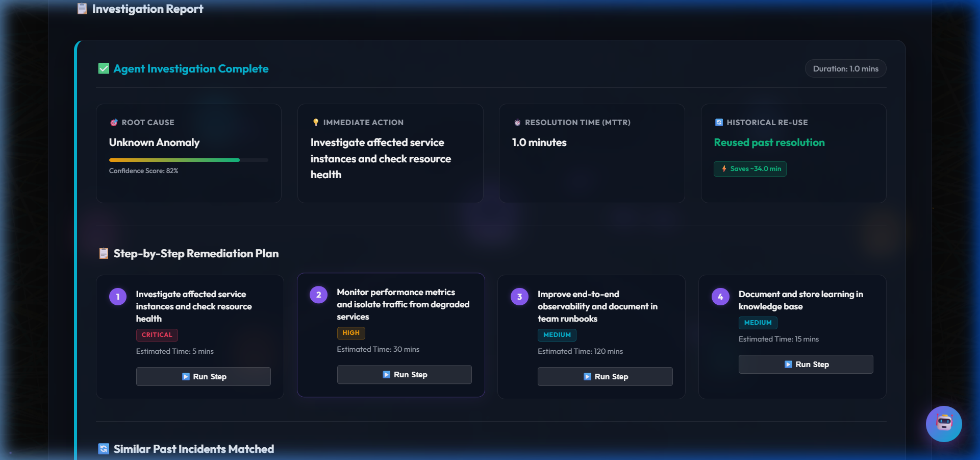980x460 pixels.
Task: Click the play icon on step 3 Run Step
Action: (x=587, y=377)
